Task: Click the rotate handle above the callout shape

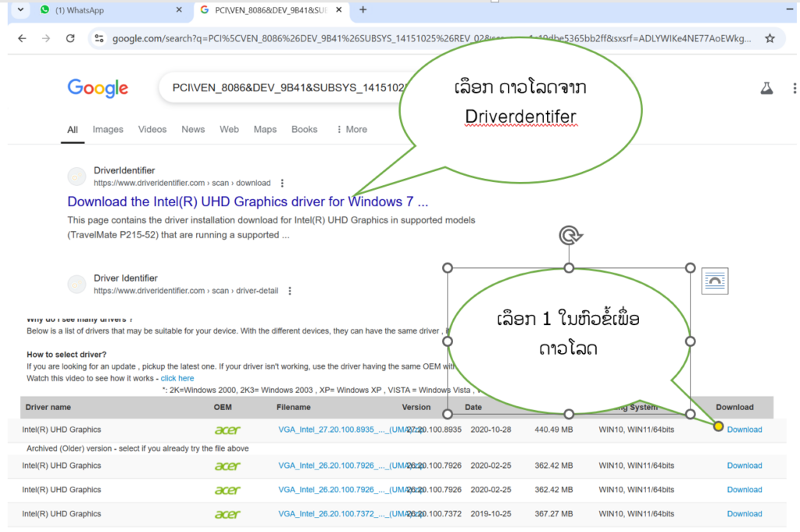Action: (x=570, y=235)
